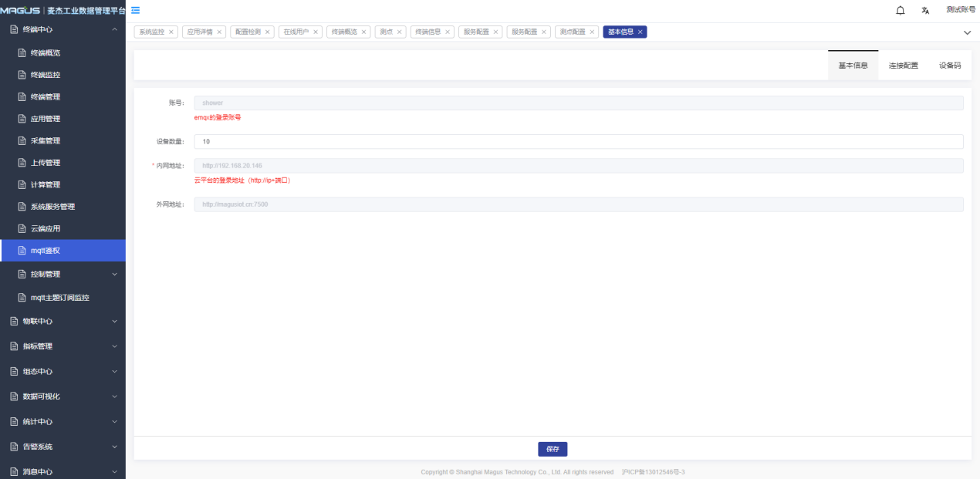
Task: Open 终端监控 in the sidebar
Action: pyautogui.click(x=46, y=75)
